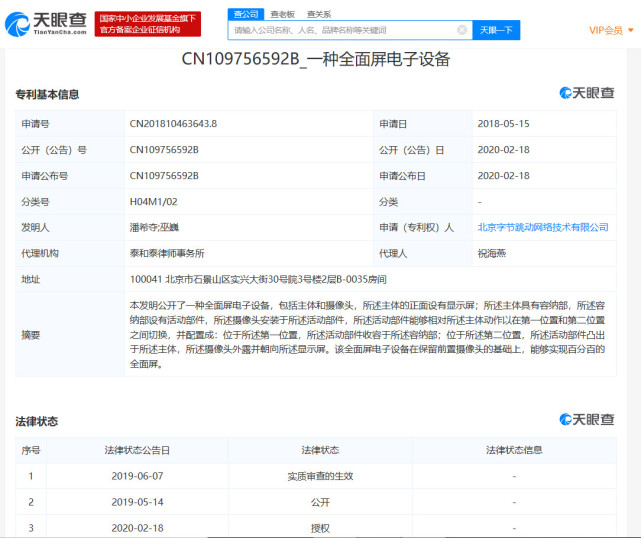Select the 法律状态信息 column header
The height and width of the screenshot is (538, 641).
coord(514,450)
